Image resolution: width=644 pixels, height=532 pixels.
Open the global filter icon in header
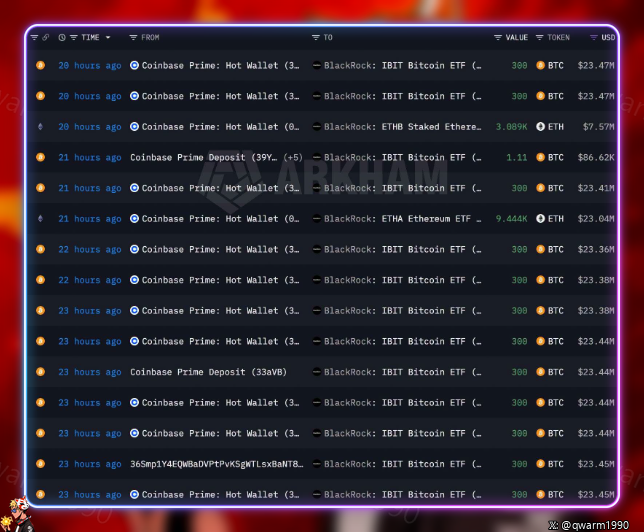tap(34, 38)
